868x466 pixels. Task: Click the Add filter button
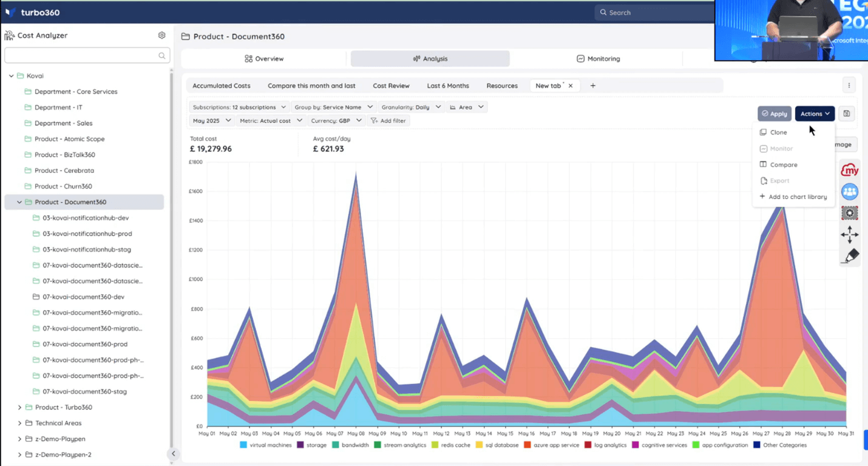[x=388, y=121]
